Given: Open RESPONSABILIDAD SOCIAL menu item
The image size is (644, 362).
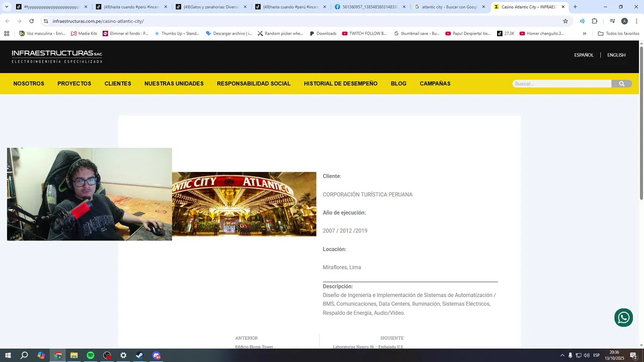Looking at the screenshot, I should [254, 84].
